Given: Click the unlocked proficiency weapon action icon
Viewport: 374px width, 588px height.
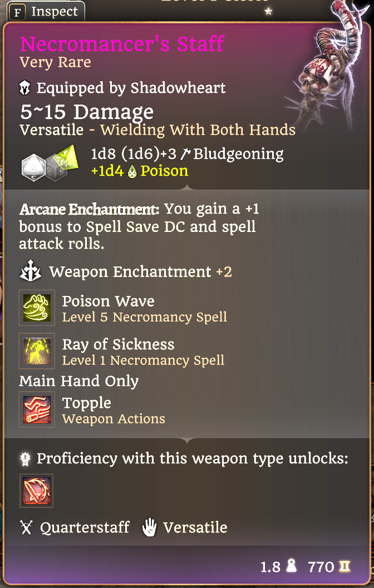Looking at the screenshot, I should tap(36, 491).
